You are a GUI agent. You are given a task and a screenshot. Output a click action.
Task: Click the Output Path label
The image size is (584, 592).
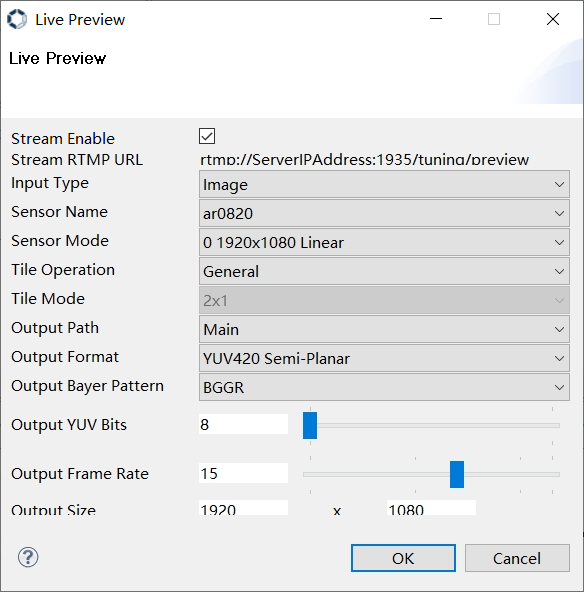coord(55,328)
